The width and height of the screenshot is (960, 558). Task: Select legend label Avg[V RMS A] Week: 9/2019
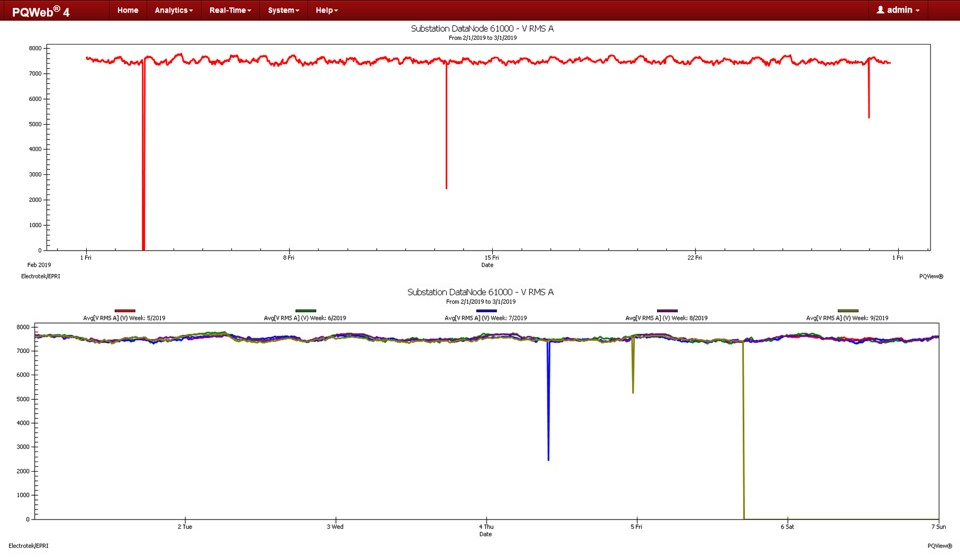click(x=847, y=318)
